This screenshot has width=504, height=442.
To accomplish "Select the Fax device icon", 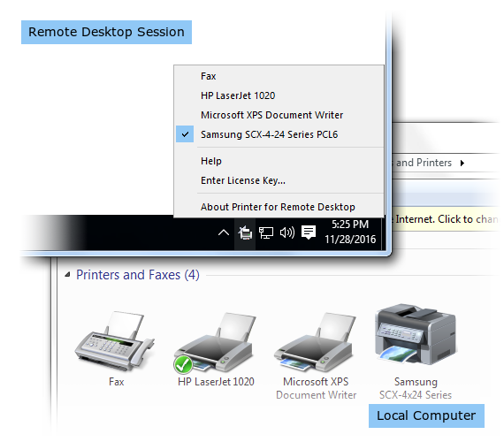I will [115, 340].
